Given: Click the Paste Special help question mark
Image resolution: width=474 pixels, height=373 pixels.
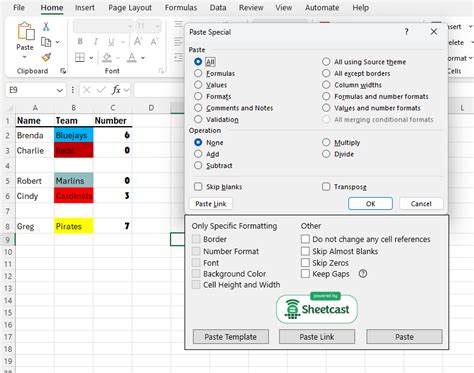Looking at the screenshot, I should coord(406,32).
